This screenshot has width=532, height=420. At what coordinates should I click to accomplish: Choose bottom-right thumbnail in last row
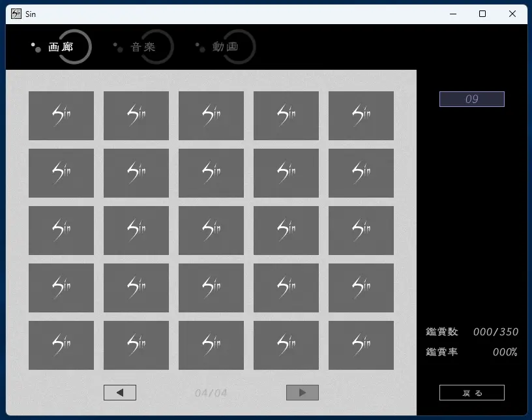pyautogui.click(x=361, y=345)
